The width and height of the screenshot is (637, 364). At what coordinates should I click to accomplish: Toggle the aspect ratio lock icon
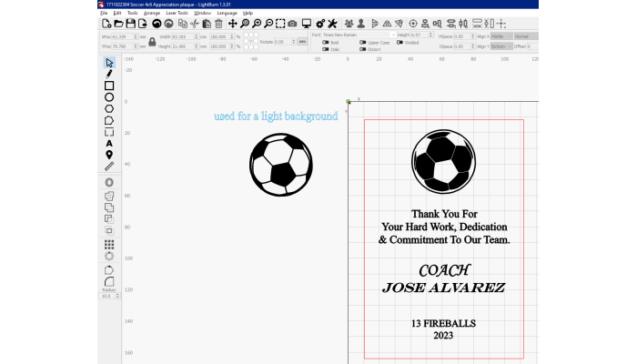point(152,42)
